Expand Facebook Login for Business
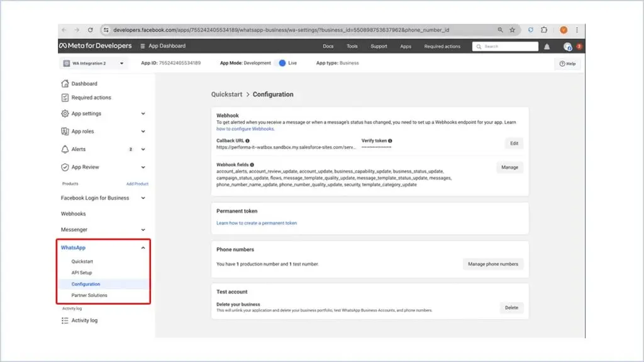 (143, 198)
